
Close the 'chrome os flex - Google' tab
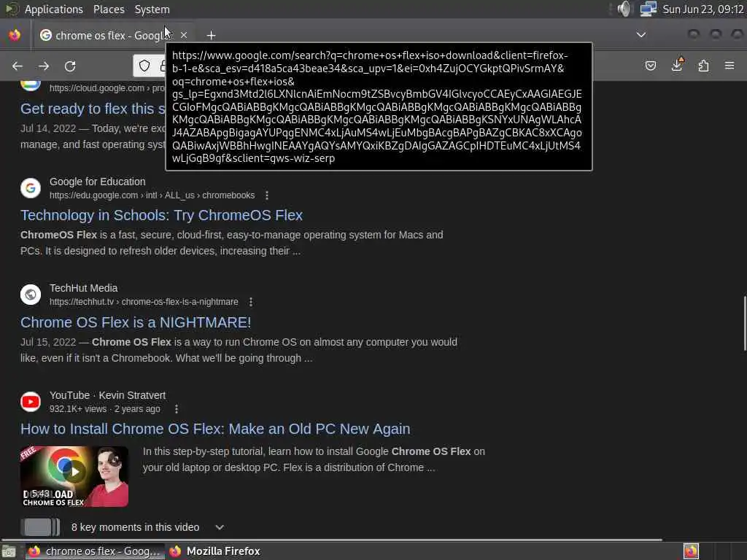[183, 35]
